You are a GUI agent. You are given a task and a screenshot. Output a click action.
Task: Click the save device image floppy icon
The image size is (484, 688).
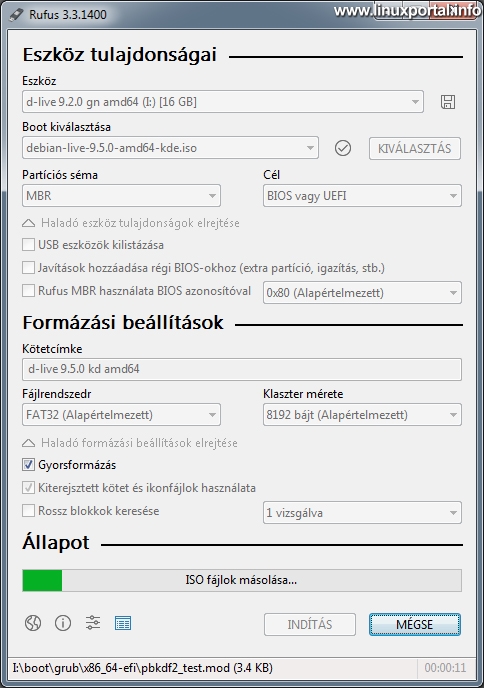point(448,102)
